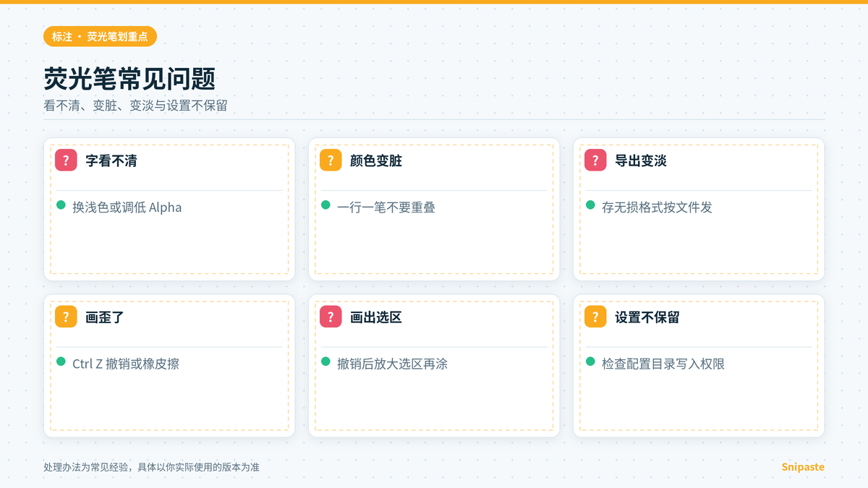
Task: Select the 画出选区 card heading
Action: [376, 317]
